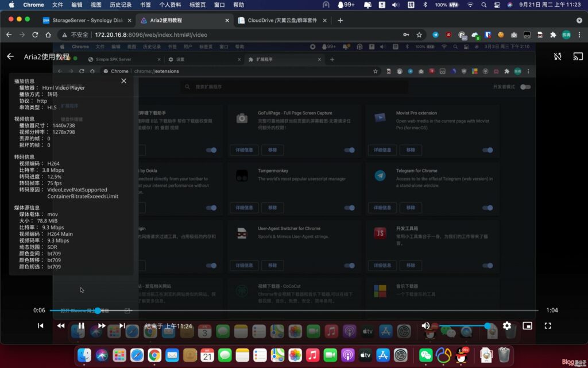Click the 转码帧率 75 fps line
588x368 pixels.
click(x=41, y=183)
